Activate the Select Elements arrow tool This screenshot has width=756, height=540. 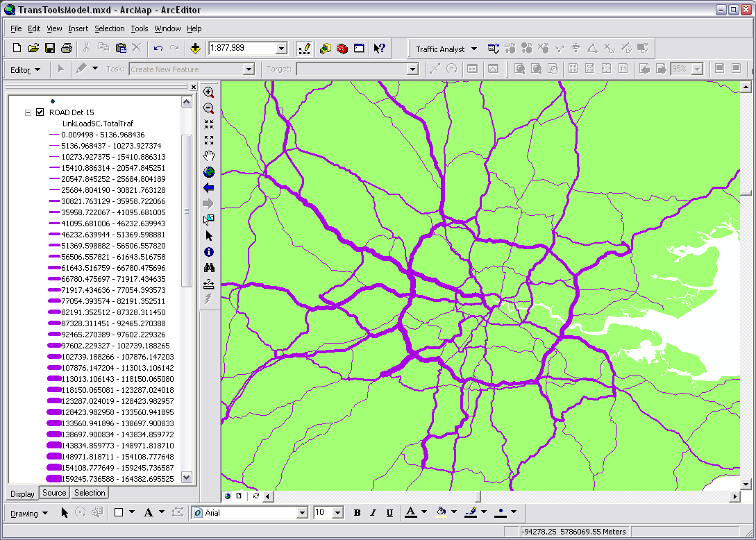(x=209, y=236)
